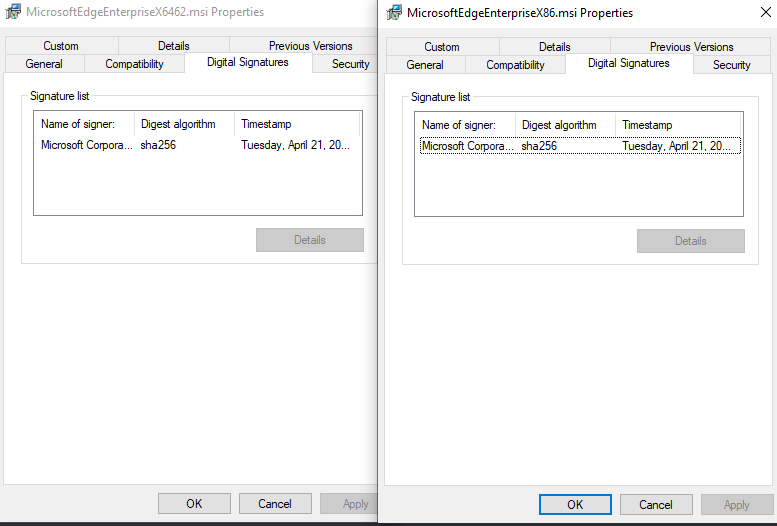Click Tuesday, April 21 timestamp in X6462 window
This screenshot has width=777, height=526.
tap(295, 145)
